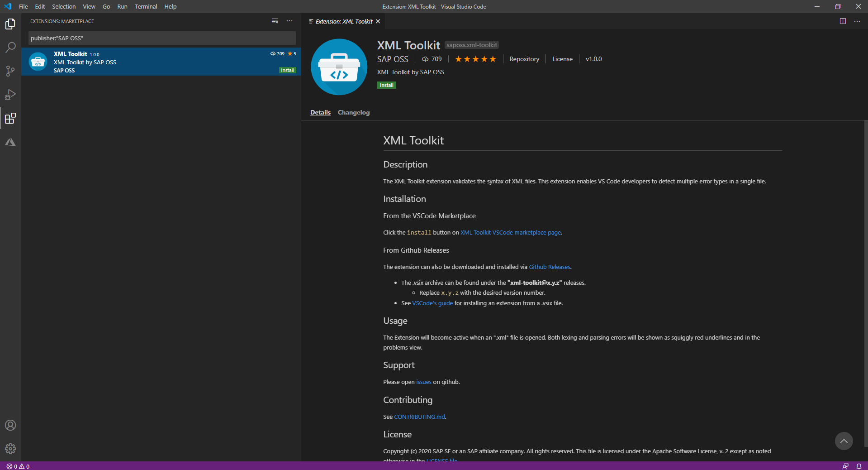Open the Search view
Screen dimensions: 868x470
point(10,48)
